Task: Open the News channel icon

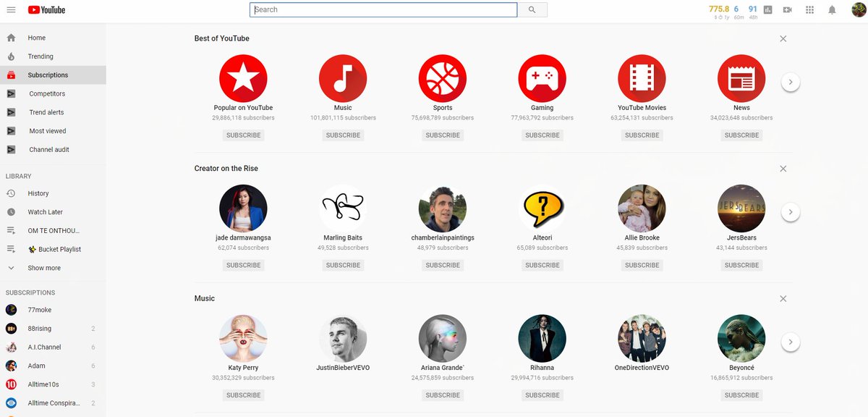Action: pos(741,78)
